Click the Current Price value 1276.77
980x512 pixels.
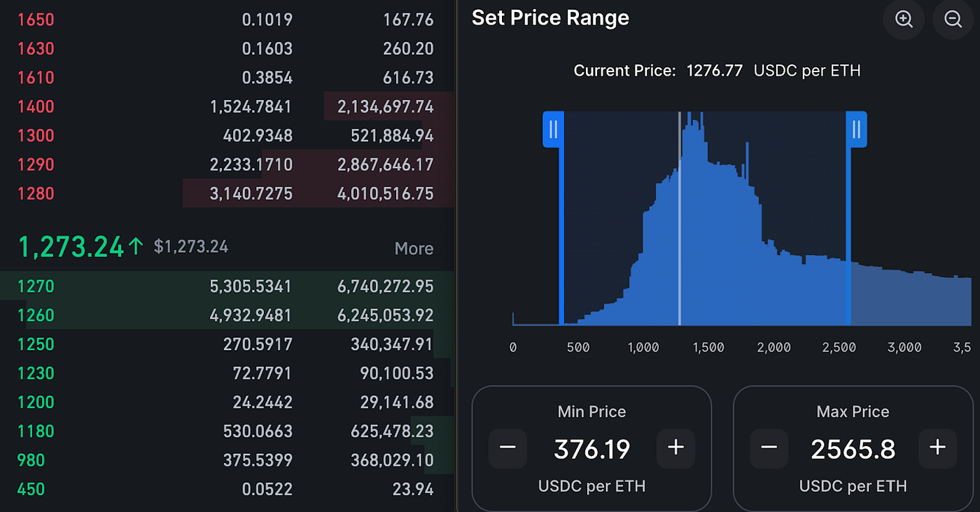click(714, 70)
